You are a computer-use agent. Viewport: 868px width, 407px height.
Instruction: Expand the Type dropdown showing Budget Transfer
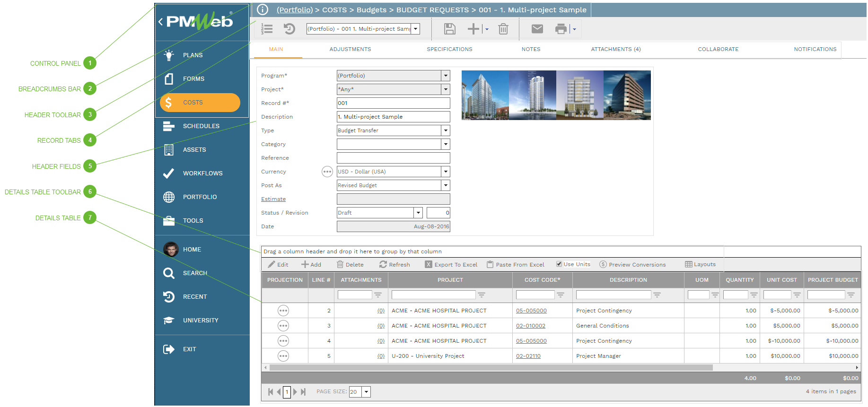[445, 130]
